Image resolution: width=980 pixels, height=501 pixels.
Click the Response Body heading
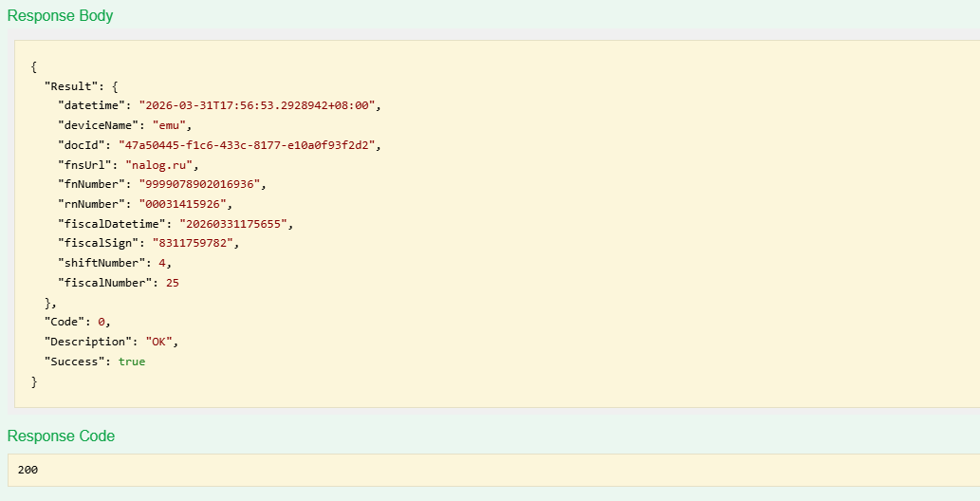[x=60, y=16]
